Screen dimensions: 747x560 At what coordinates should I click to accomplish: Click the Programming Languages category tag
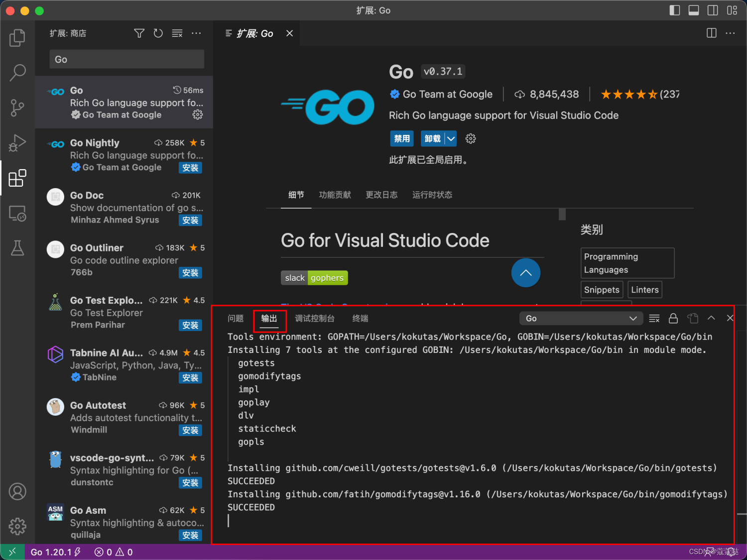click(627, 263)
